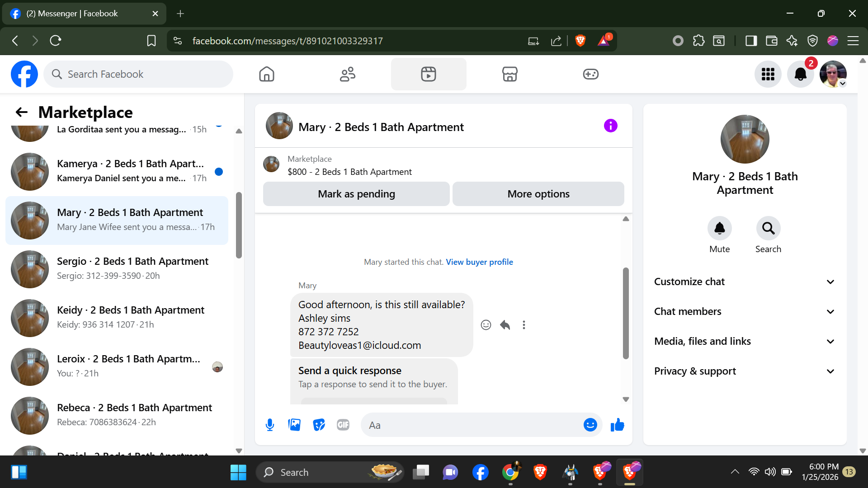This screenshot has height=488, width=868.
Task: Open the GIF picker
Action: tap(343, 425)
